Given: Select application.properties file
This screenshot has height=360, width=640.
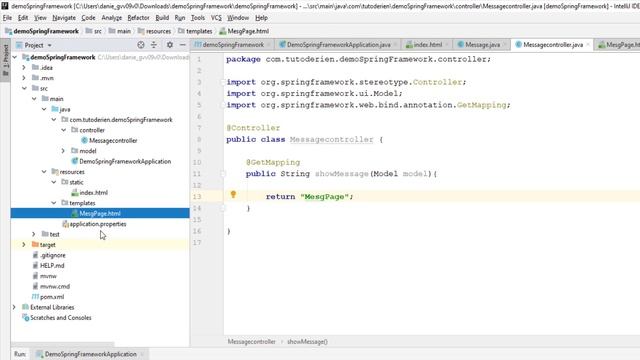Looking at the screenshot, I should 98,224.
